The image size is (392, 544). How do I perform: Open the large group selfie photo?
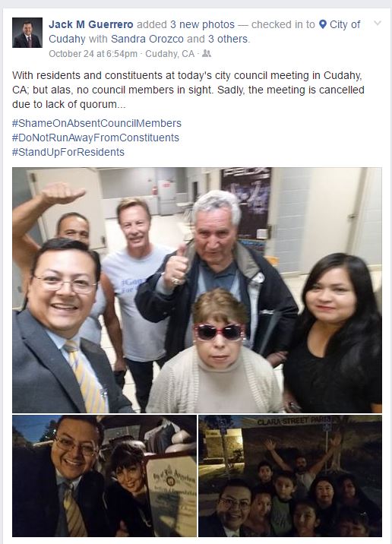point(197,290)
